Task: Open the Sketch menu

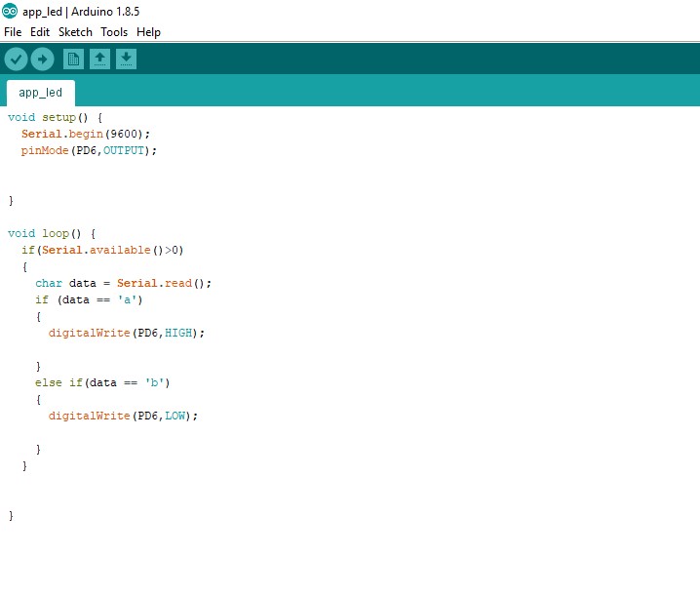Action: (75, 32)
